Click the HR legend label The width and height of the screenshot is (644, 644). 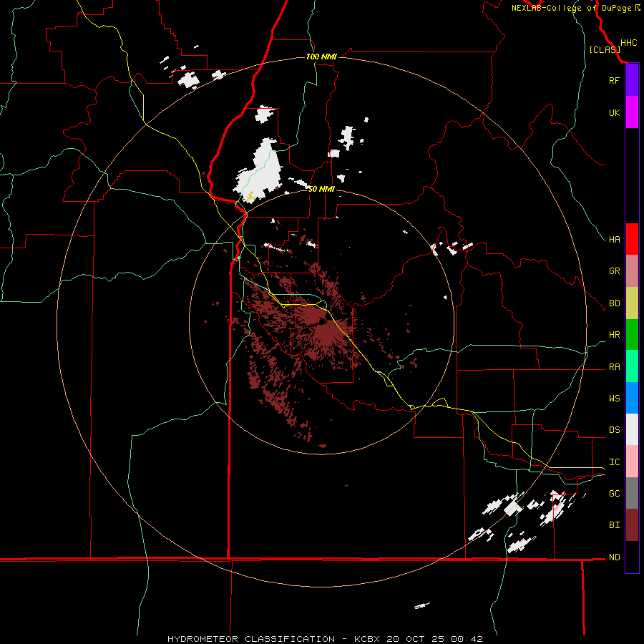pyautogui.click(x=614, y=335)
